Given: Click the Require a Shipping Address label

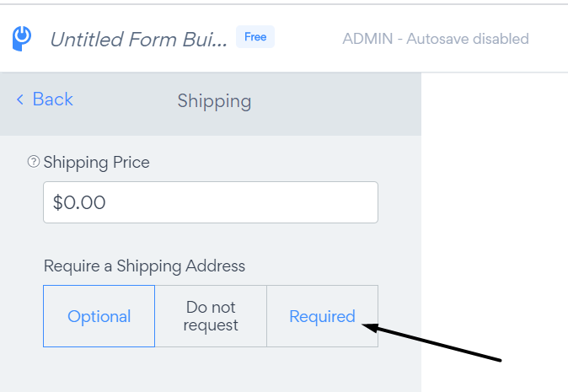Looking at the screenshot, I should click(x=145, y=266).
